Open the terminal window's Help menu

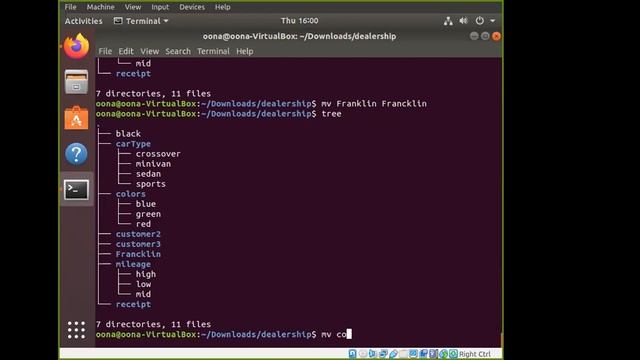[x=244, y=51]
